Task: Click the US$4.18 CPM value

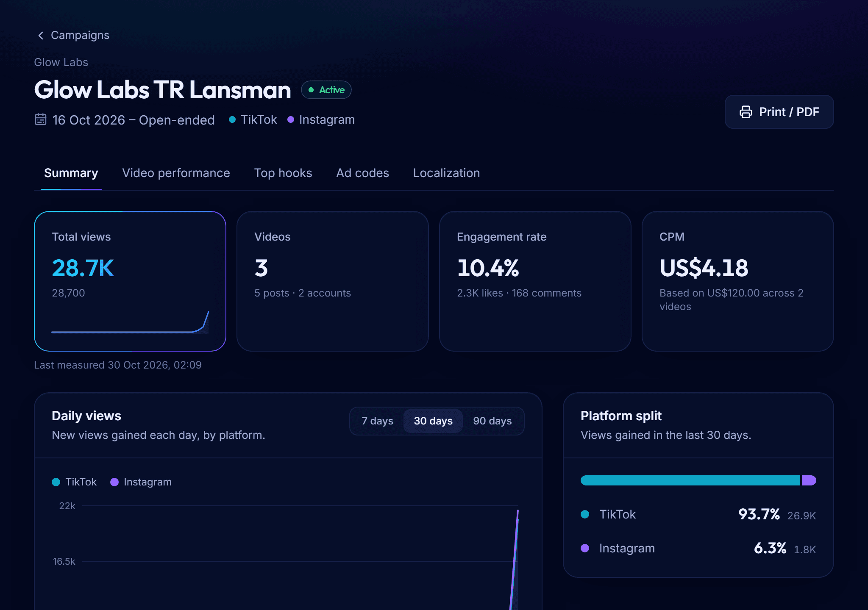Action: tap(704, 268)
